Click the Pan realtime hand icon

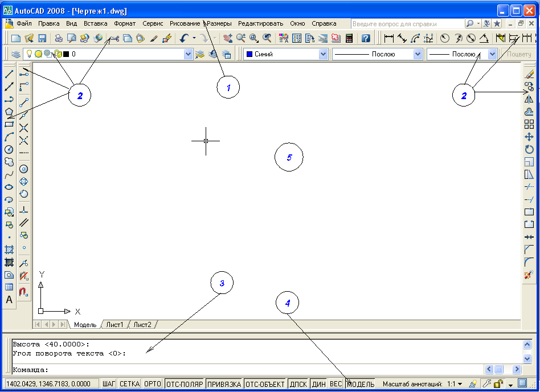coord(227,38)
